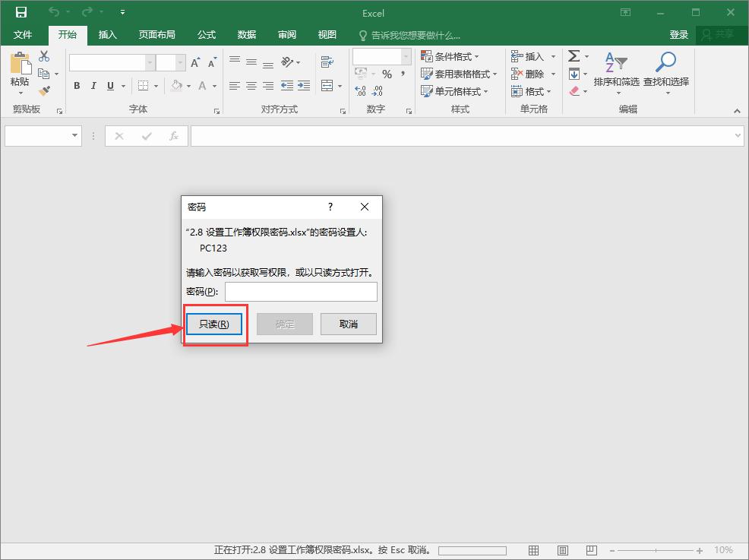Toggle Bold formatting
Image resolution: width=749 pixels, height=560 pixels.
click(x=77, y=86)
